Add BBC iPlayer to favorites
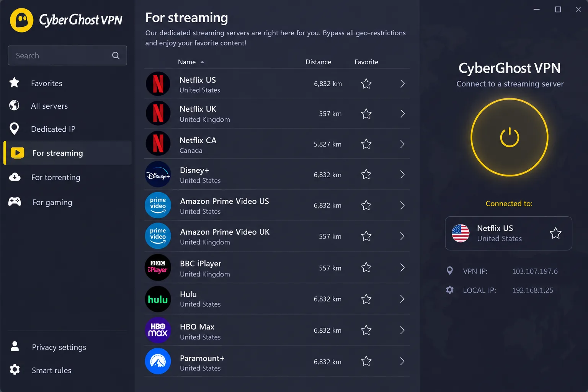 pyautogui.click(x=366, y=267)
